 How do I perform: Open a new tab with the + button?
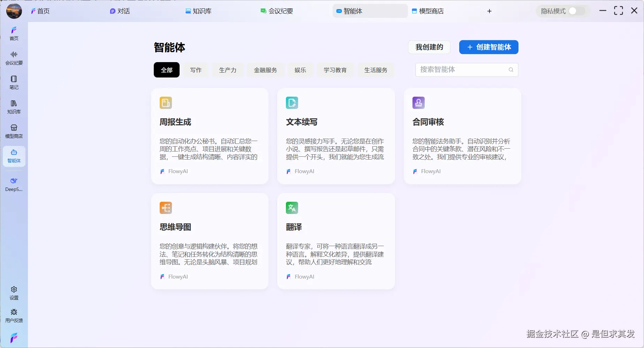click(x=489, y=11)
